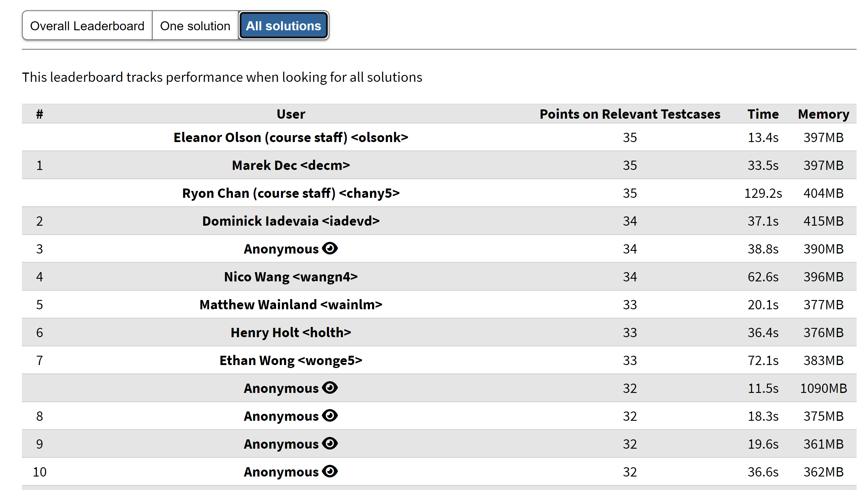This screenshot has width=868, height=490.
Task: Click the Time column header
Action: (x=763, y=114)
